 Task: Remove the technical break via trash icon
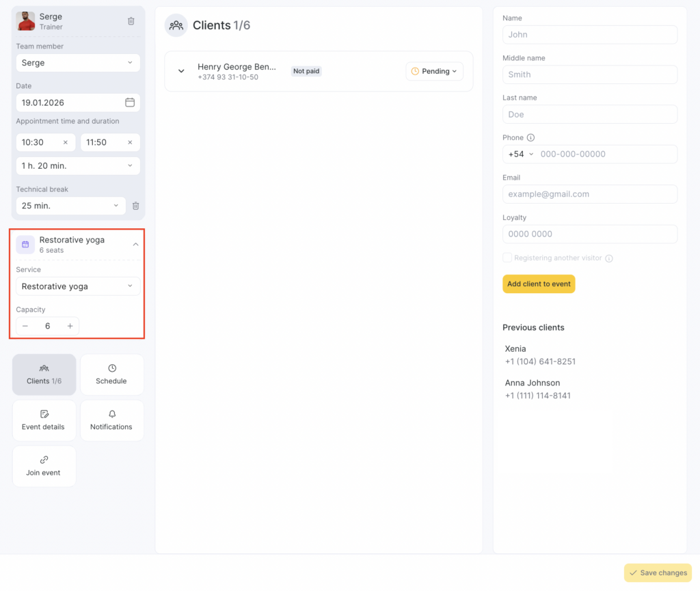click(x=135, y=206)
